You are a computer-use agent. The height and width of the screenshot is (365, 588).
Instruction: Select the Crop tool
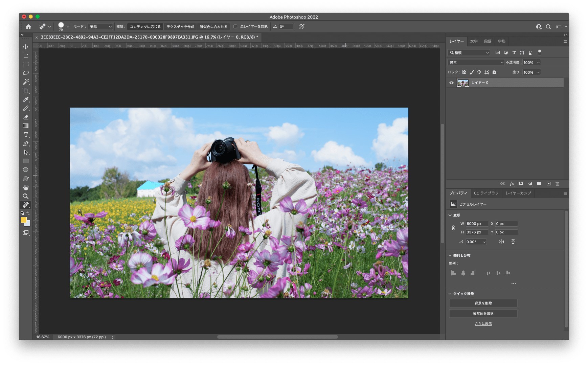25,91
